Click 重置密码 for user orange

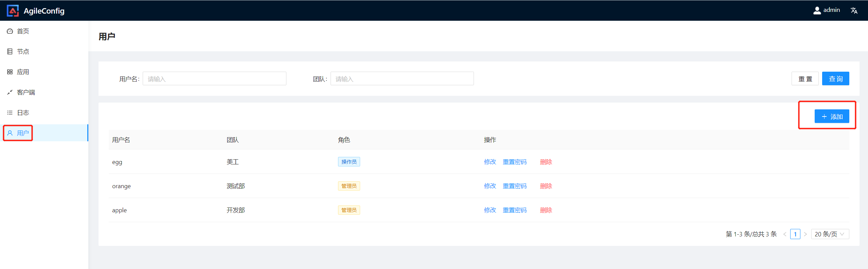pyautogui.click(x=515, y=186)
